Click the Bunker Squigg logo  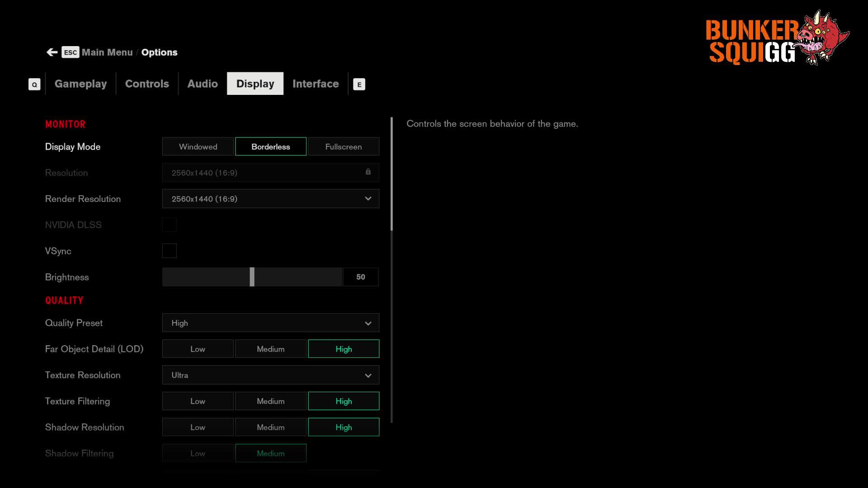[777, 39]
